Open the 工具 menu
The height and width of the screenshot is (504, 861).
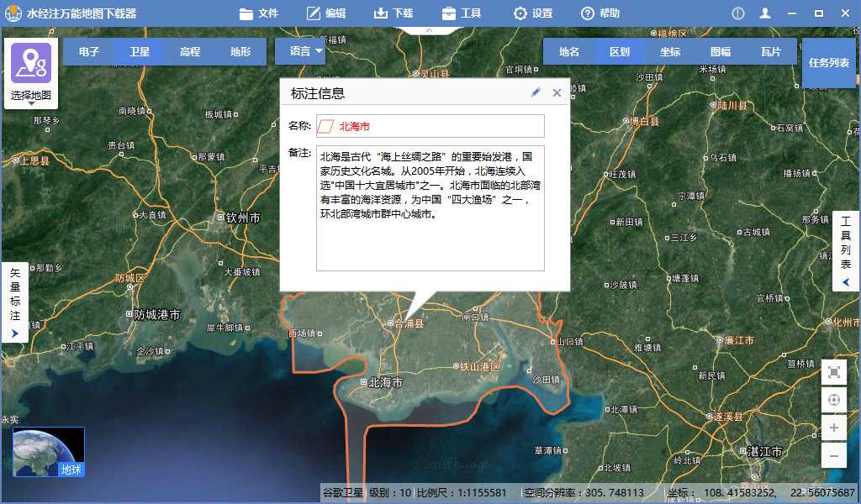point(462,13)
